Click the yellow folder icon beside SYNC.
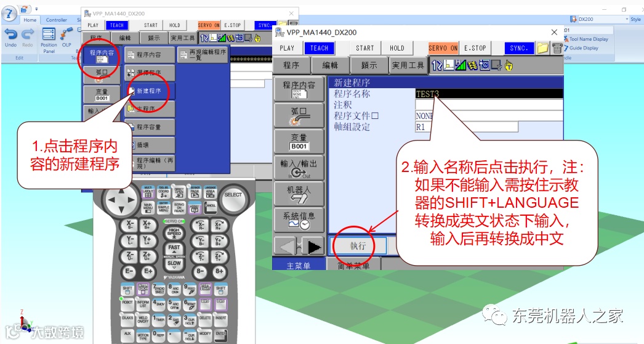The width and height of the screenshot is (644, 344). (542, 48)
